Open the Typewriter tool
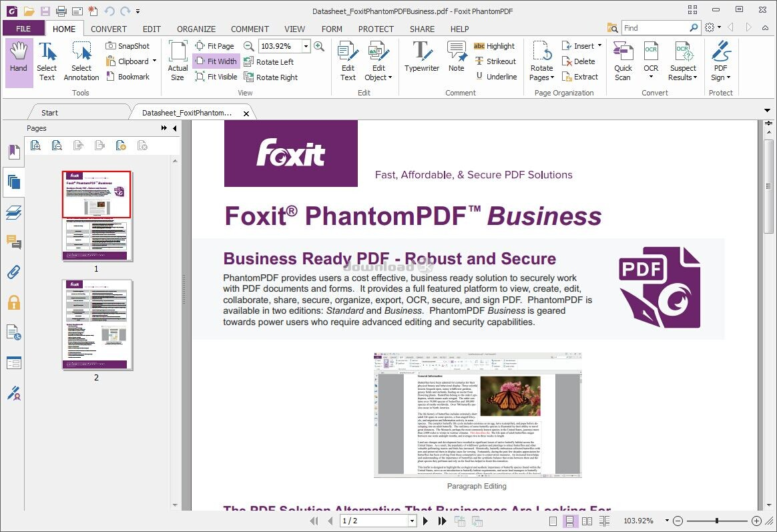This screenshot has height=532, width=777. click(421, 60)
